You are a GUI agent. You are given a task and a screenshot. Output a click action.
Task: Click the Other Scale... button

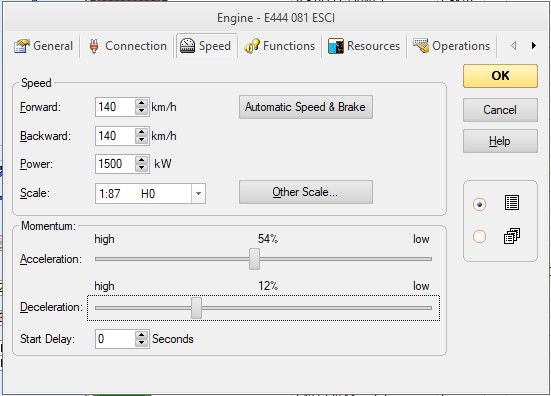pyautogui.click(x=306, y=192)
